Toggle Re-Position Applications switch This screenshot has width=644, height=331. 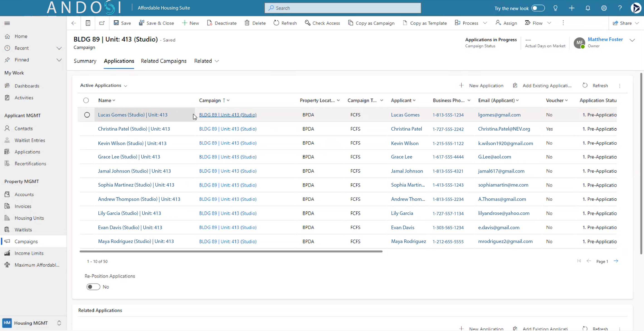point(93,287)
